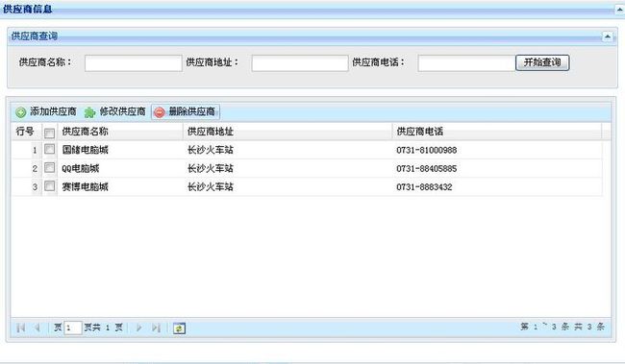
Task: Click 长沙火车站 address in row 3
Action: click(x=210, y=186)
